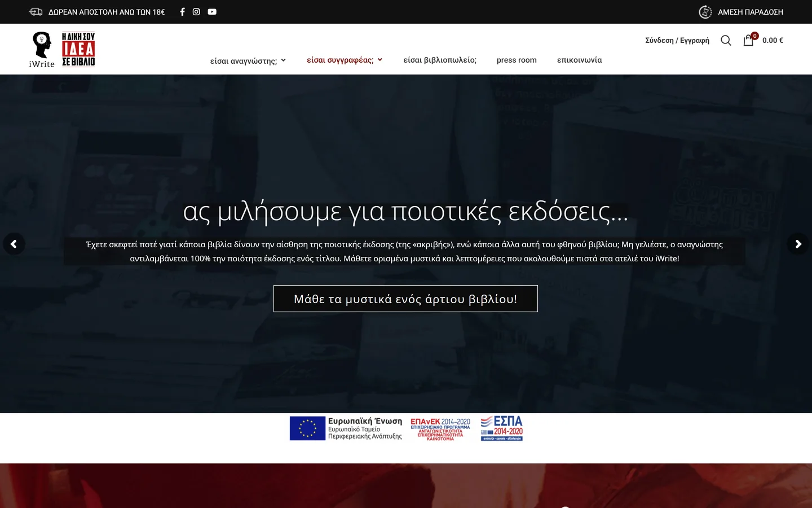812x508 pixels.
Task: Click the 0.00 € cart total
Action: [773, 41]
